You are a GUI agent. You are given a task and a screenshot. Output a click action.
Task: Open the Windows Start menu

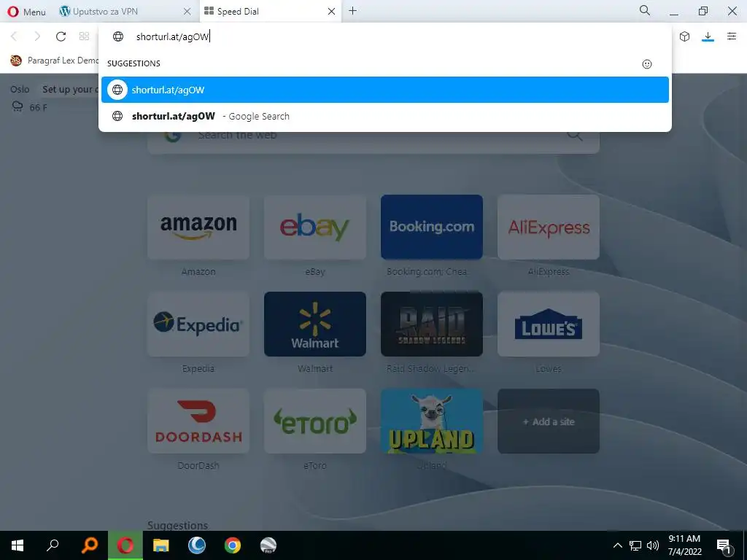click(x=18, y=545)
